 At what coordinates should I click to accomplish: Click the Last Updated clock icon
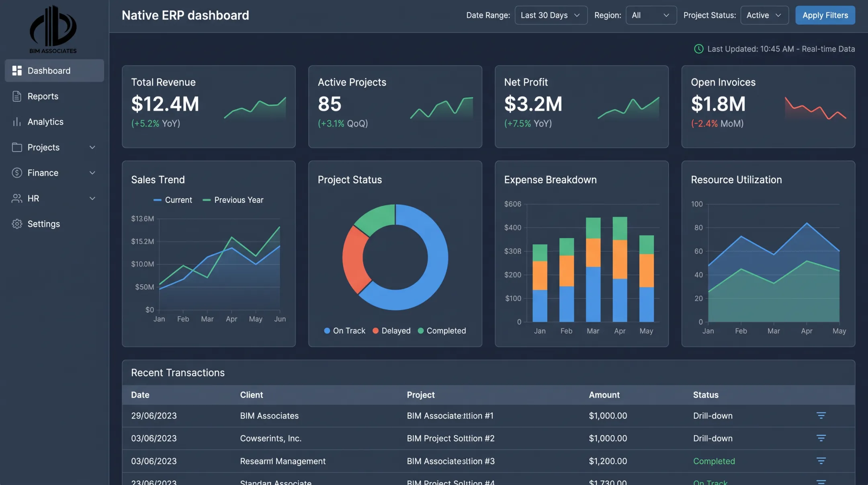point(699,49)
